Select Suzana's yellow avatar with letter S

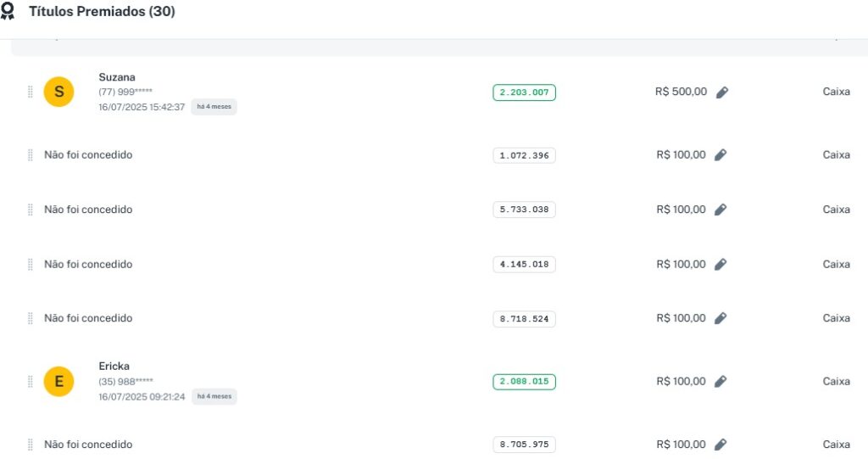pyautogui.click(x=58, y=92)
